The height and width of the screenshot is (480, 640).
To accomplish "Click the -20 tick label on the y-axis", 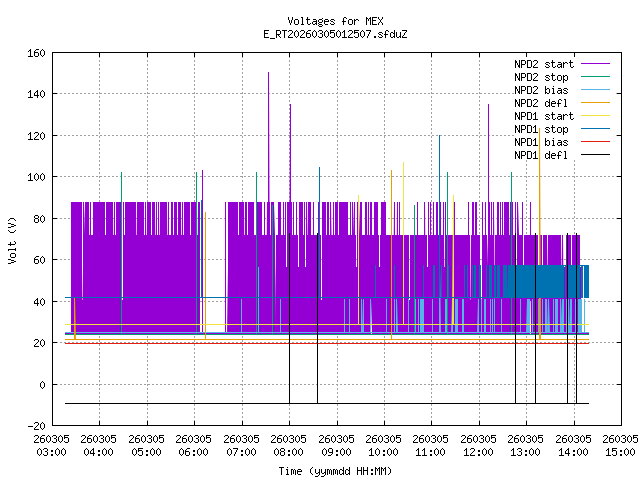I will [33, 426].
